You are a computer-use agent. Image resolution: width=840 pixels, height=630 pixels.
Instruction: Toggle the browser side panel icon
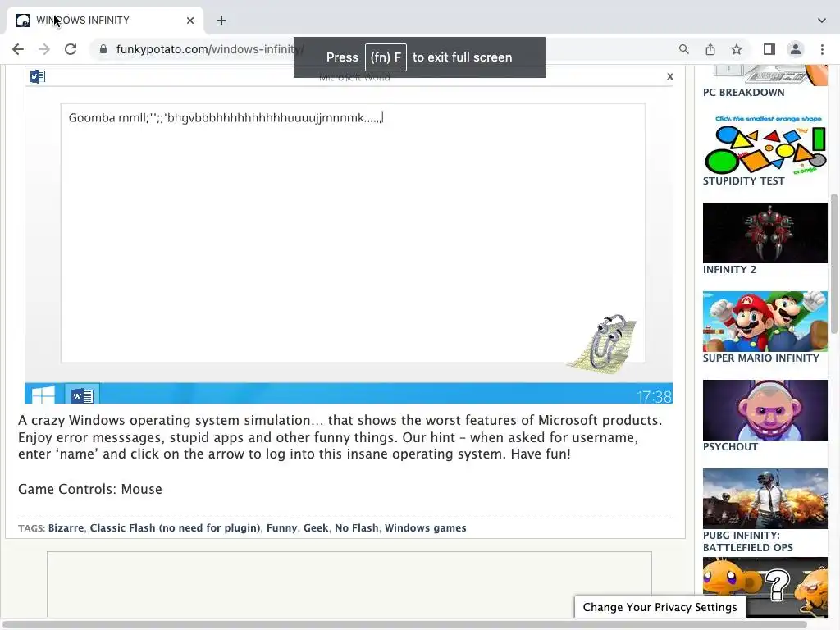pyautogui.click(x=769, y=49)
